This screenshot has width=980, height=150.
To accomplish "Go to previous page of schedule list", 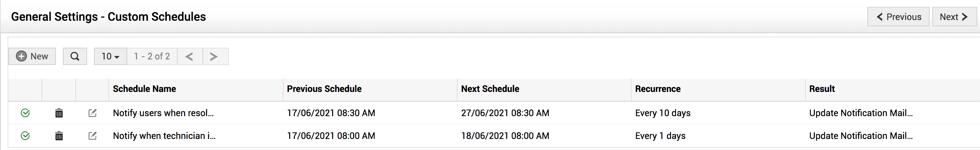I will point(189,56).
